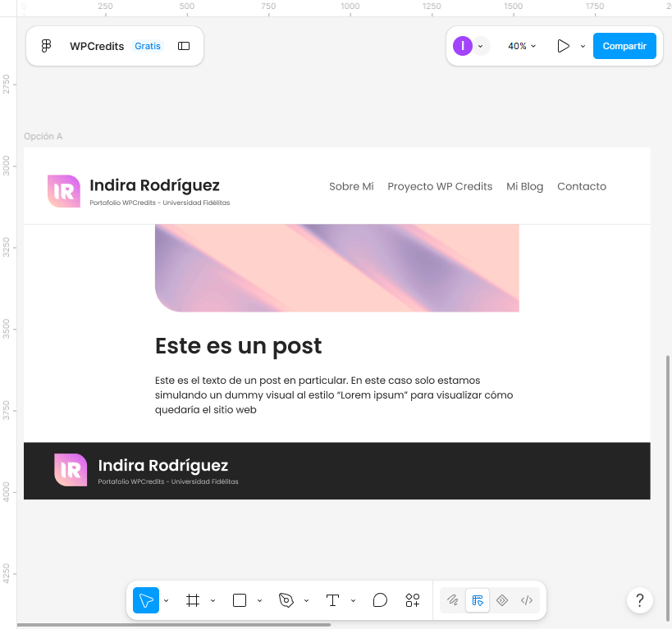Switch to Dev Mode code icon

[x=527, y=599]
